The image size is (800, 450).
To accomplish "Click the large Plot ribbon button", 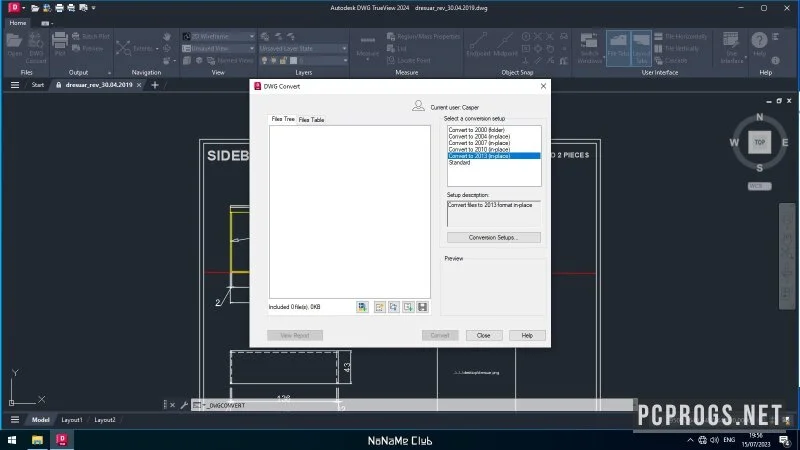I will tap(60, 44).
